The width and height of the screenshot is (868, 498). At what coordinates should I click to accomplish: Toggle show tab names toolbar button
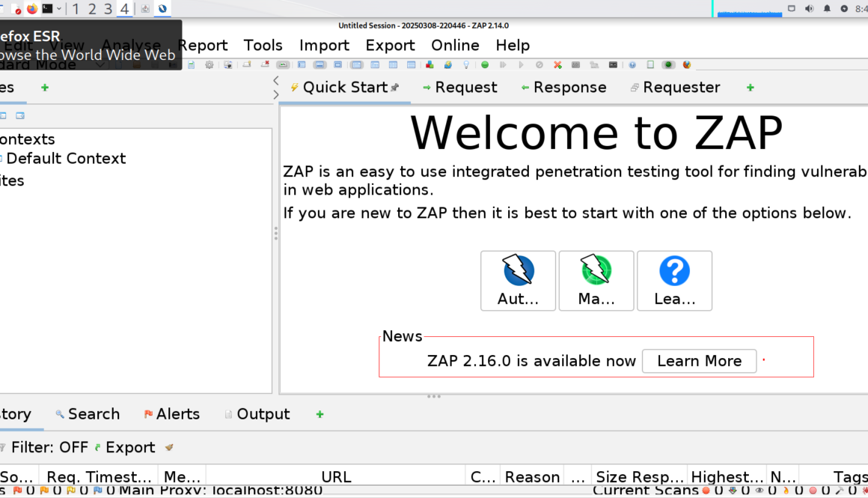click(x=283, y=65)
